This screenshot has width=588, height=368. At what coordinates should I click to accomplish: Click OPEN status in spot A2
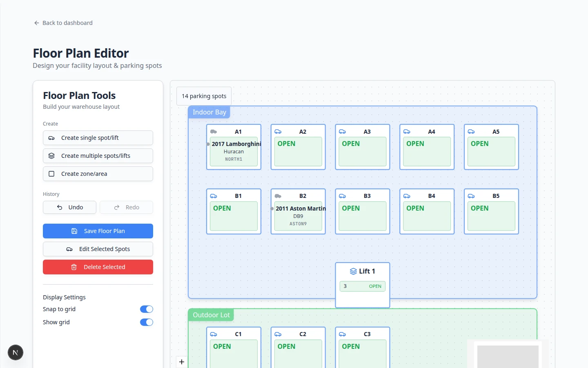[286, 144]
